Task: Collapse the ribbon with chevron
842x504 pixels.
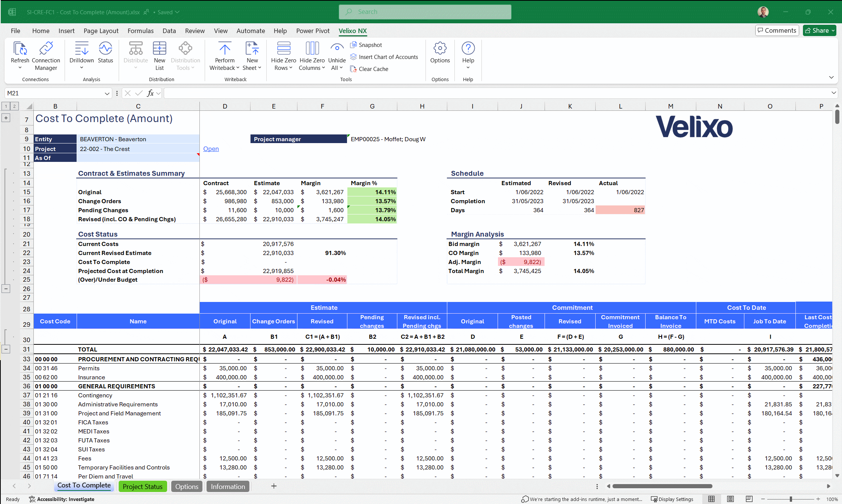Action: [831, 77]
